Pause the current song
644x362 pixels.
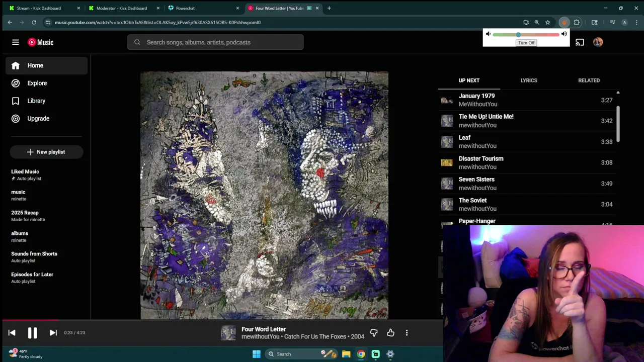click(x=32, y=333)
